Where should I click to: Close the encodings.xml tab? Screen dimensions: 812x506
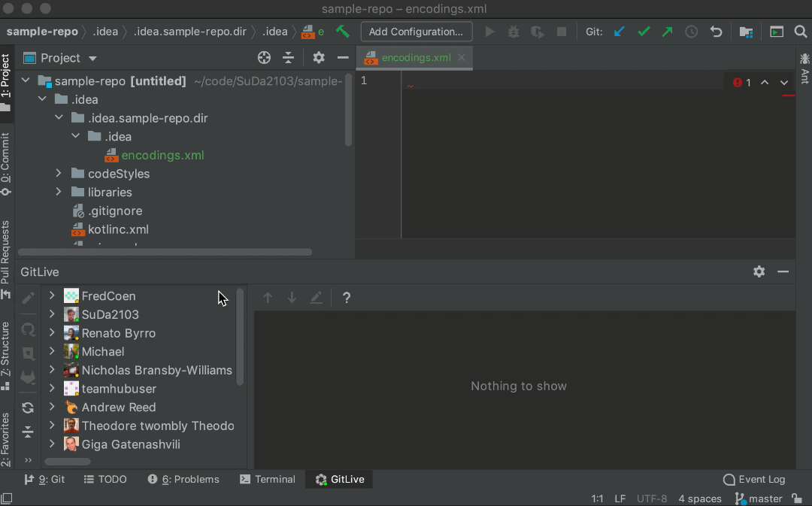462,57
